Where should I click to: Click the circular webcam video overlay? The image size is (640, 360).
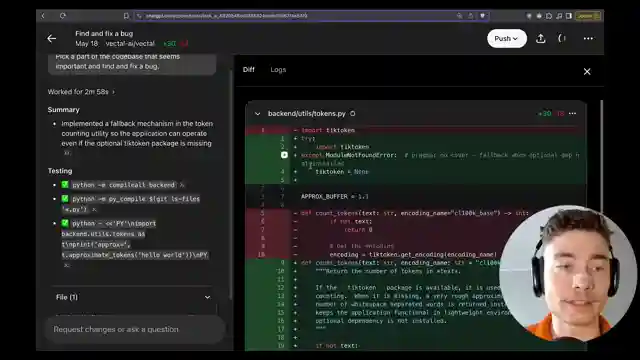(568, 273)
